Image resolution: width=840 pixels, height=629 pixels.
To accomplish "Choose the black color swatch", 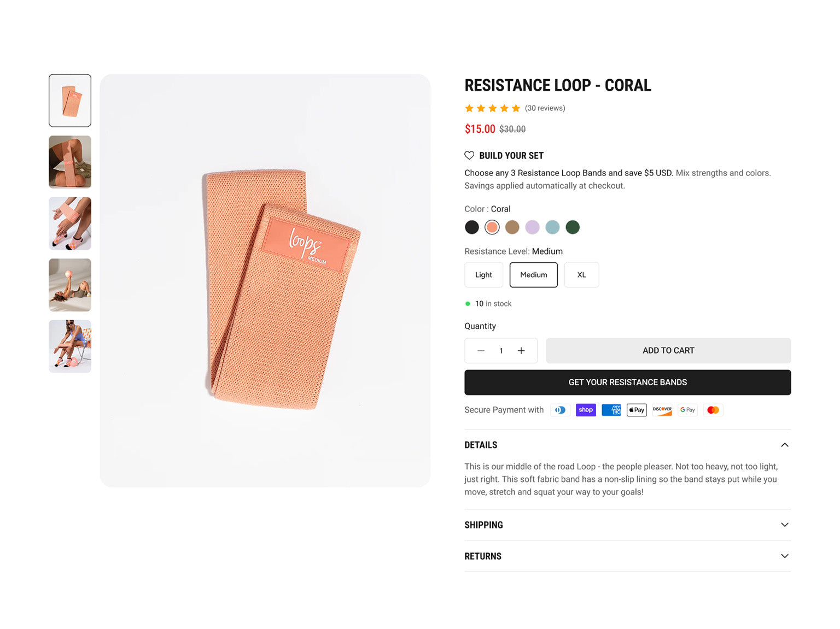I will pos(472,227).
